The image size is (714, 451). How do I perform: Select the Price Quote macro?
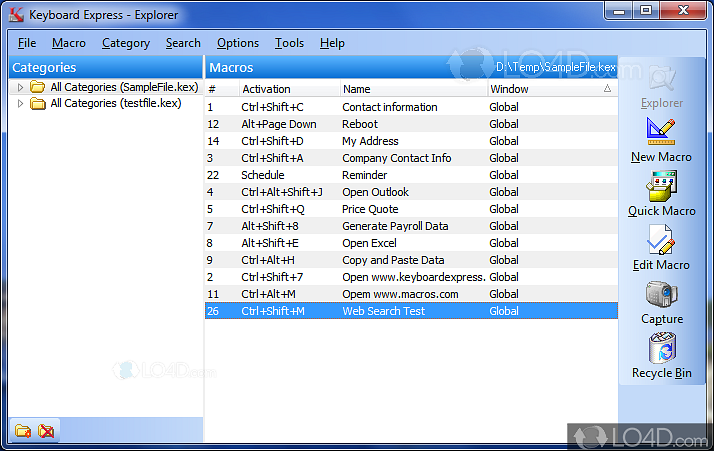coord(411,209)
